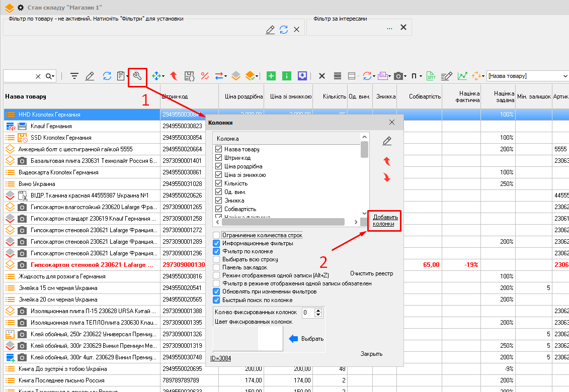Click Выбрать to choose fixed column color
Viewport: 569px width, 392px height.
pyautogui.click(x=312, y=339)
